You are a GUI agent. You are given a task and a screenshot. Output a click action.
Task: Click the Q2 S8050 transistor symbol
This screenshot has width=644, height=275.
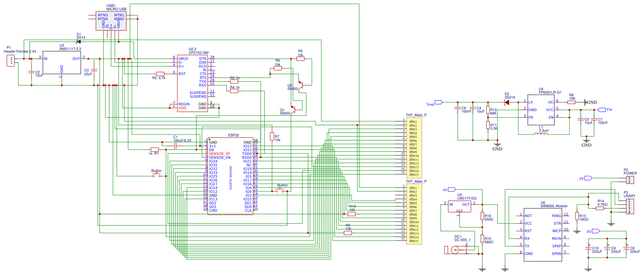301,85
